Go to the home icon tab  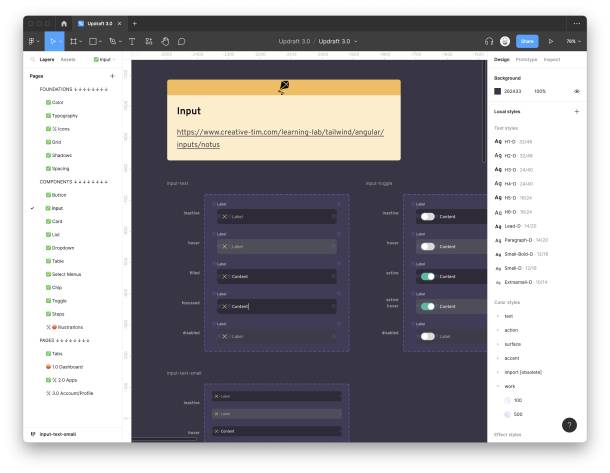coord(64,24)
